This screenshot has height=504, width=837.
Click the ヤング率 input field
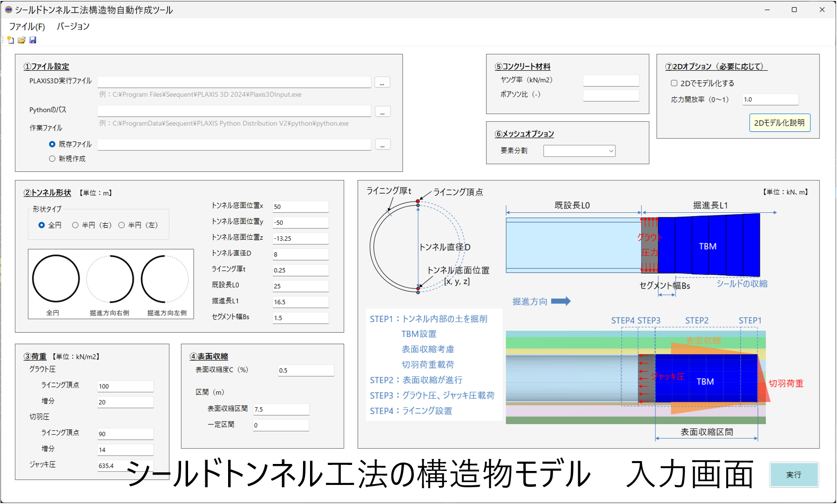point(611,81)
